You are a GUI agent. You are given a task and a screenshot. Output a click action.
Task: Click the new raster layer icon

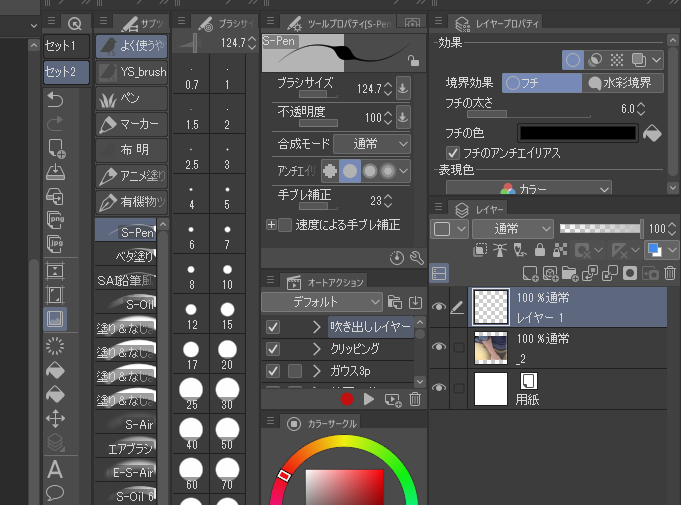(530, 274)
